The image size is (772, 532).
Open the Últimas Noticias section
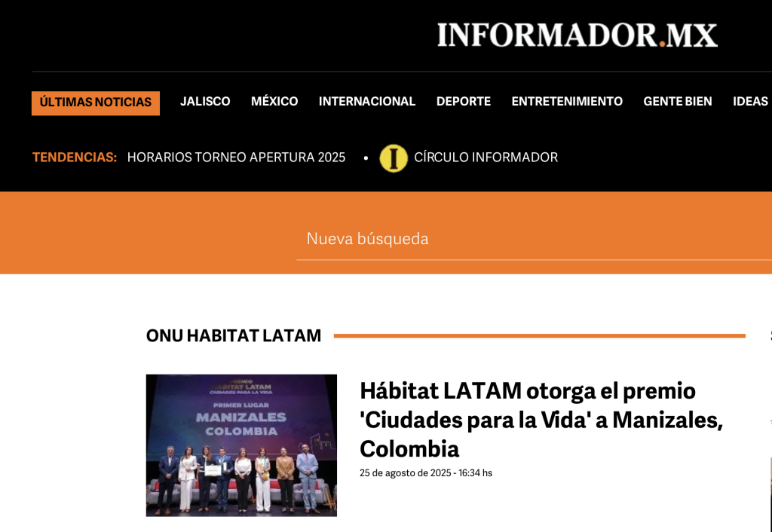click(x=96, y=102)
